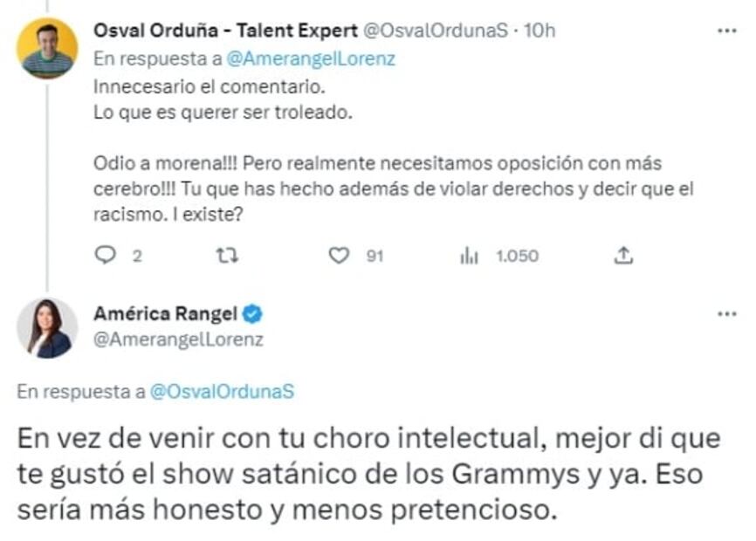
Task: Open more options on Osval Orduña's tweet
Action: (x=726, y=31)
